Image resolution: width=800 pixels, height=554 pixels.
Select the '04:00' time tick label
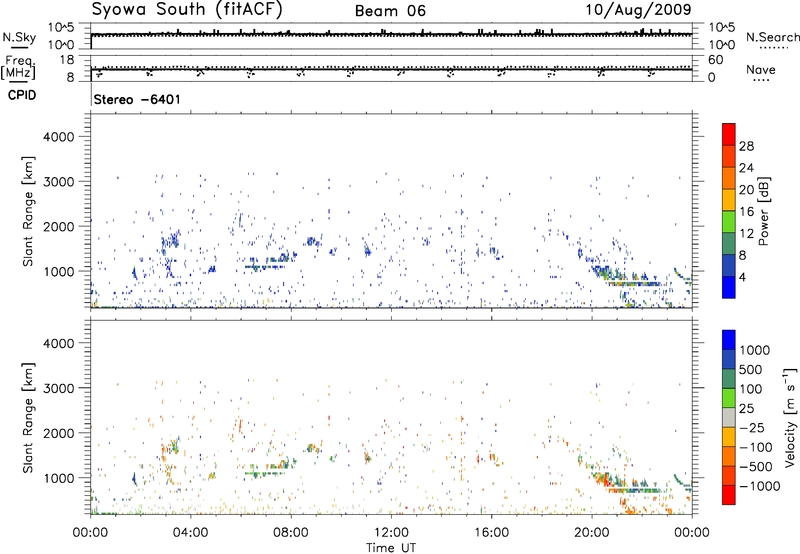point(190,533)
